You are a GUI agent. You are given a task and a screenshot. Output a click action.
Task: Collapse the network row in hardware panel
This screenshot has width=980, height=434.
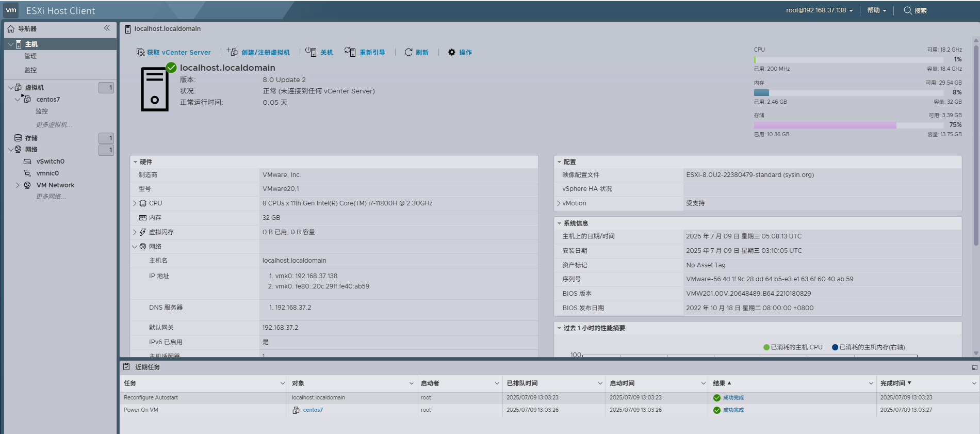[x=135, y=247]
